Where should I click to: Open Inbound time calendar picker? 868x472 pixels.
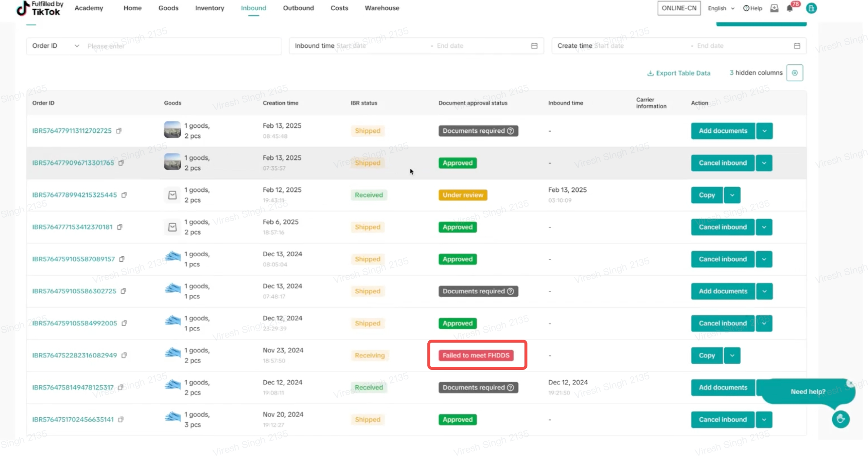click(x=534, y=46)
